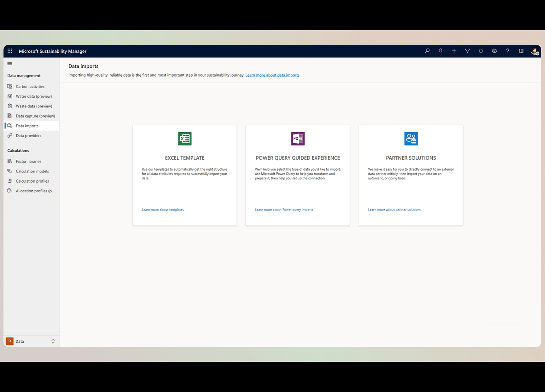Expand the Data area switcher chevrons
This screenshot has width=545, height=392.
53,341
